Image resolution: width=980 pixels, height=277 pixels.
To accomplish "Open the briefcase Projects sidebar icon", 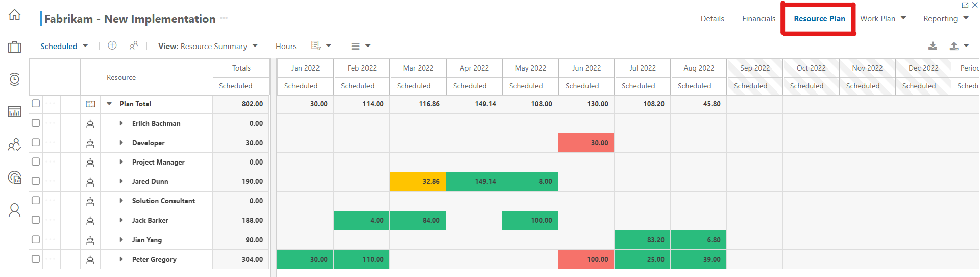I will [15, 47].
